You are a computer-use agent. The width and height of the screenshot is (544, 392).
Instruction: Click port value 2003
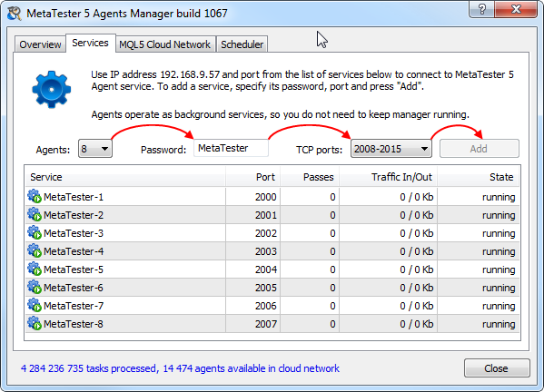coord(266,251)
